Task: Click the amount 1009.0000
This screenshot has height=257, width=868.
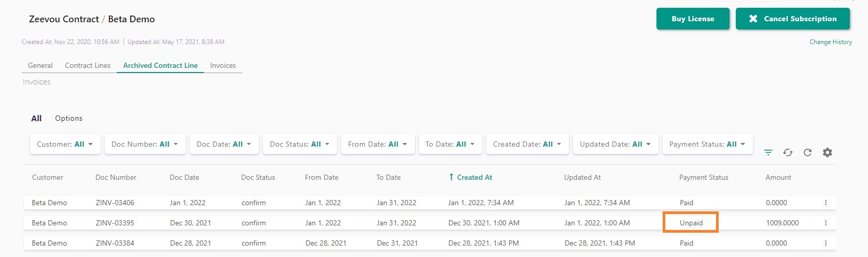Action: point(782,223)
